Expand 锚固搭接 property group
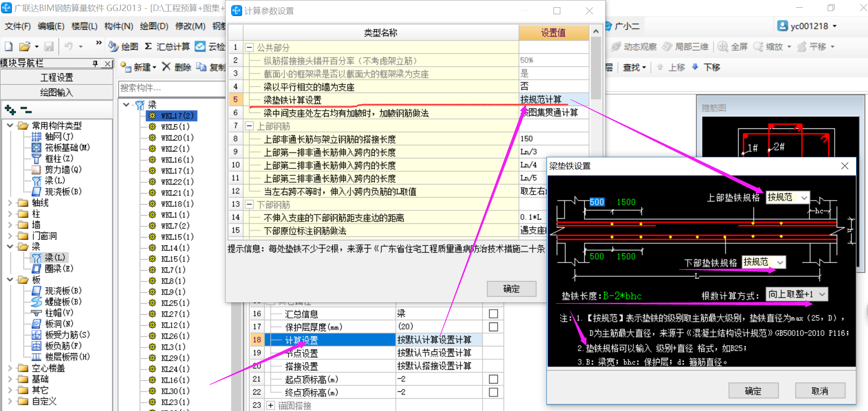868x411 pixels. point(271,405)
